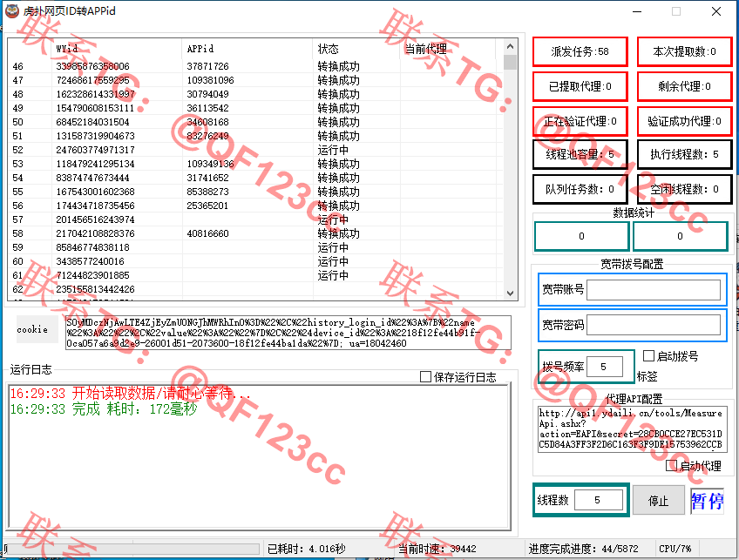
Task: Select row with WYid 154790608153111
Action: [255, 108]
